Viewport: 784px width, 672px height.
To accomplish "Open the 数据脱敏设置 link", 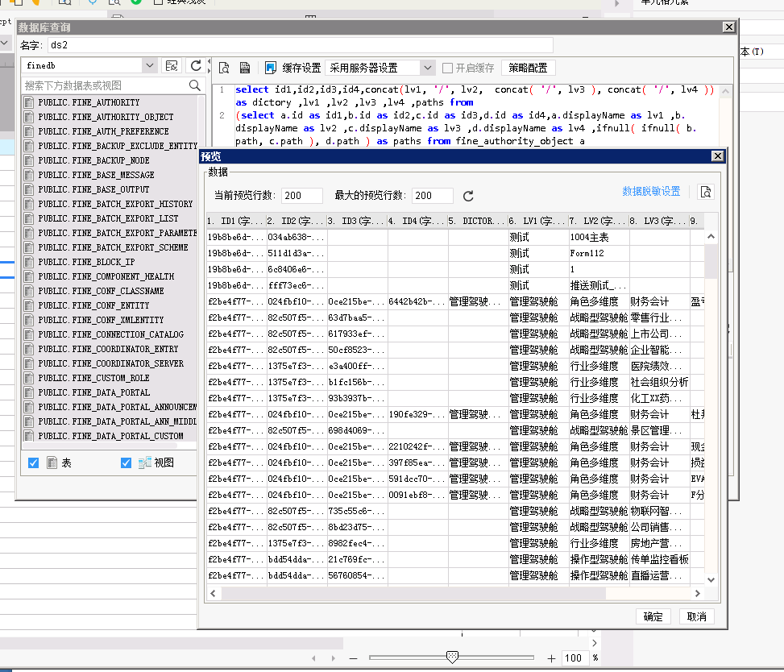I will click(651, 191).
